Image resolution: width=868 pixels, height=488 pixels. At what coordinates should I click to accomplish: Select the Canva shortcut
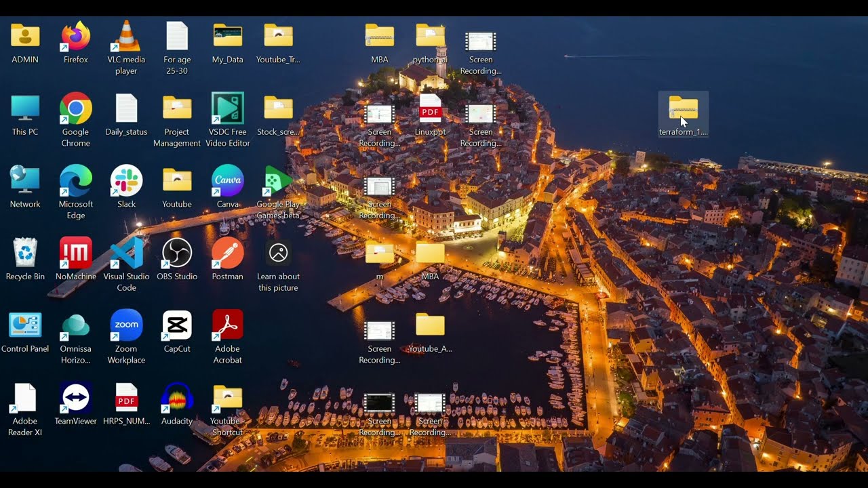(228, 187)
